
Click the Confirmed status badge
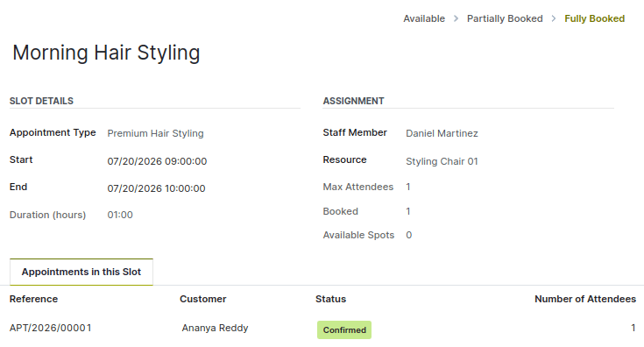click(344, 329)
